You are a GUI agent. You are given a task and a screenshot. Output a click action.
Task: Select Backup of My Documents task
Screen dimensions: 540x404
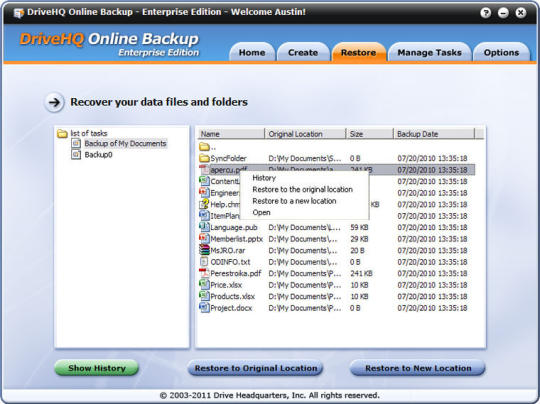125,143
